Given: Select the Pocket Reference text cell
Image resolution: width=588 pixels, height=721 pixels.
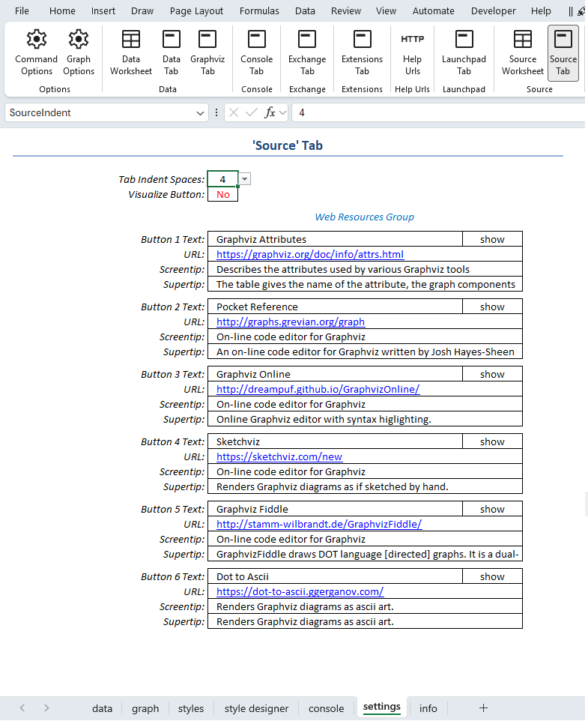Looking at the screenshot, I should (x=335, y=307).
